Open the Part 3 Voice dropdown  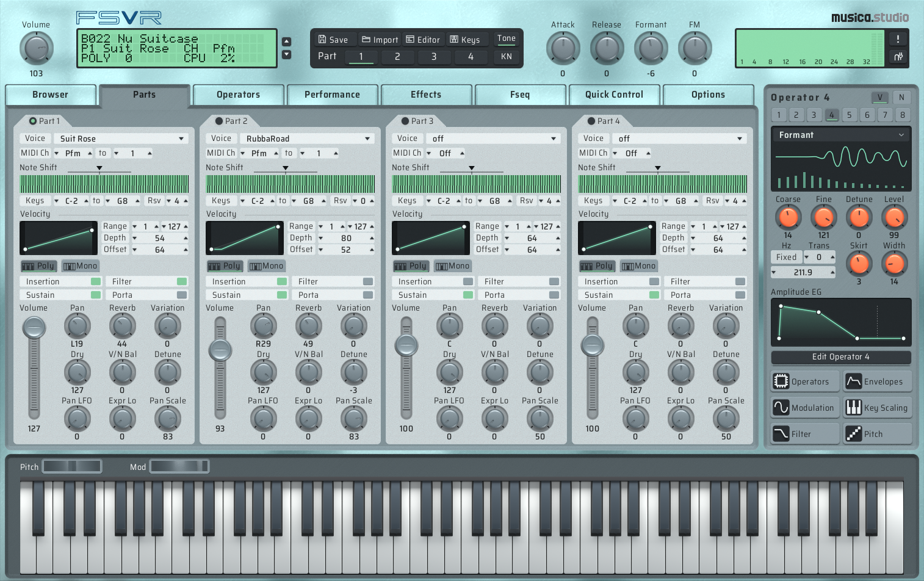pyautogui.click(x=493, y=139)
